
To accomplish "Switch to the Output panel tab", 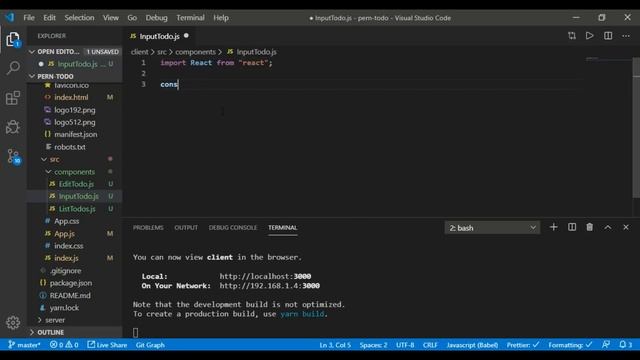I will pos(186,227).
